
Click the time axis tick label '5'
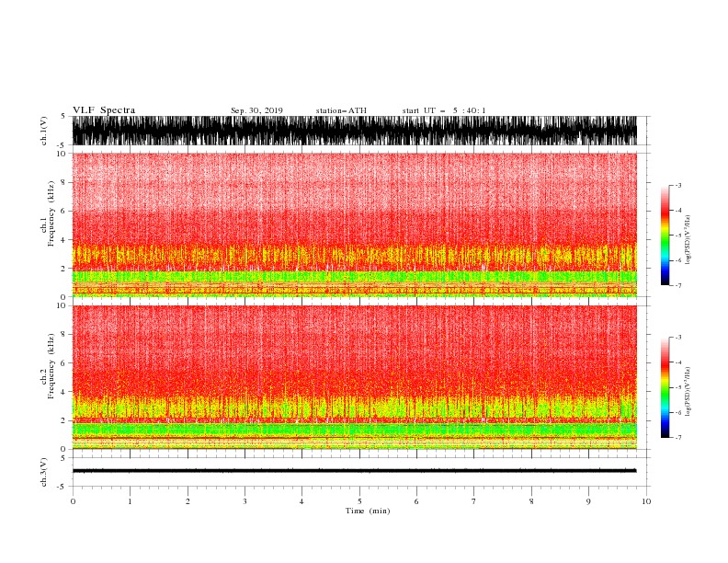pyautogui.click(x=359, y=501)
